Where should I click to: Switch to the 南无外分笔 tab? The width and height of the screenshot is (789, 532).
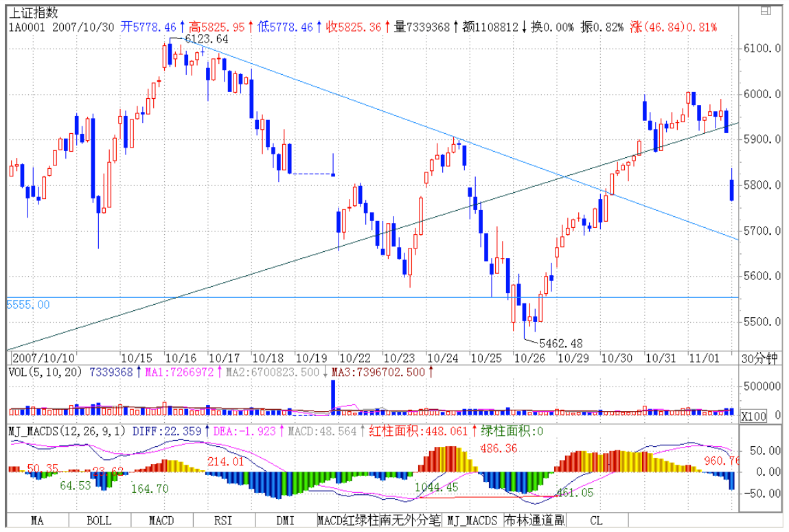point(410,520)
